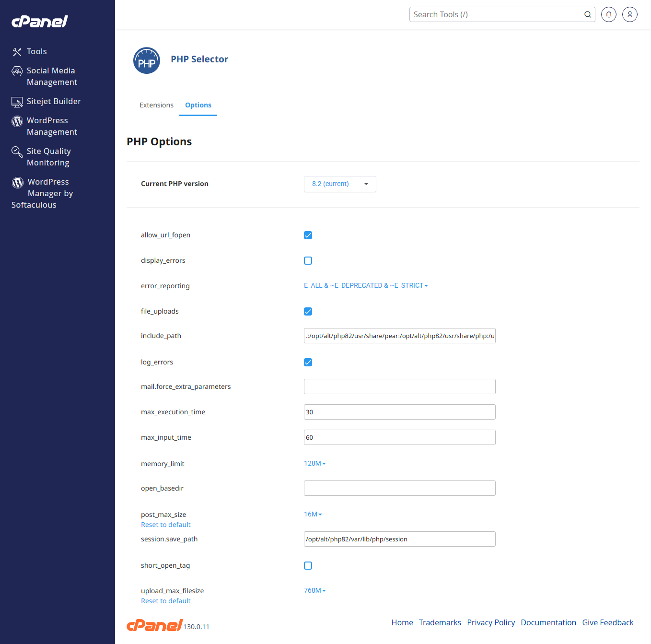The height and width of the screenshot is (644, 651).
Task: Open Site Quality Monitoring icon
Action: pos(17,152)
